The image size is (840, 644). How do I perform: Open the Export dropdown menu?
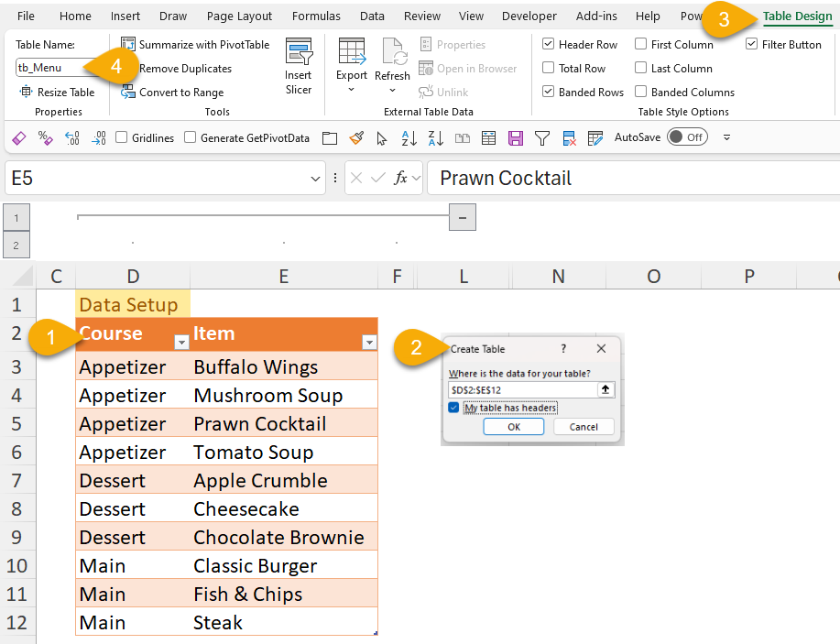pyautogui.click(x=352, y=88)
